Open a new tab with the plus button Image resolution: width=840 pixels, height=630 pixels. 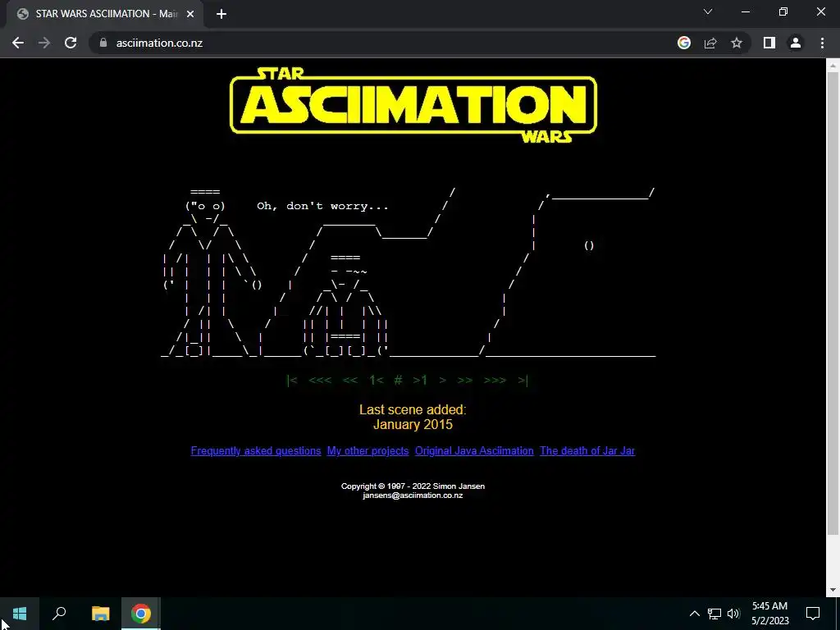click(x=221, y=14)
